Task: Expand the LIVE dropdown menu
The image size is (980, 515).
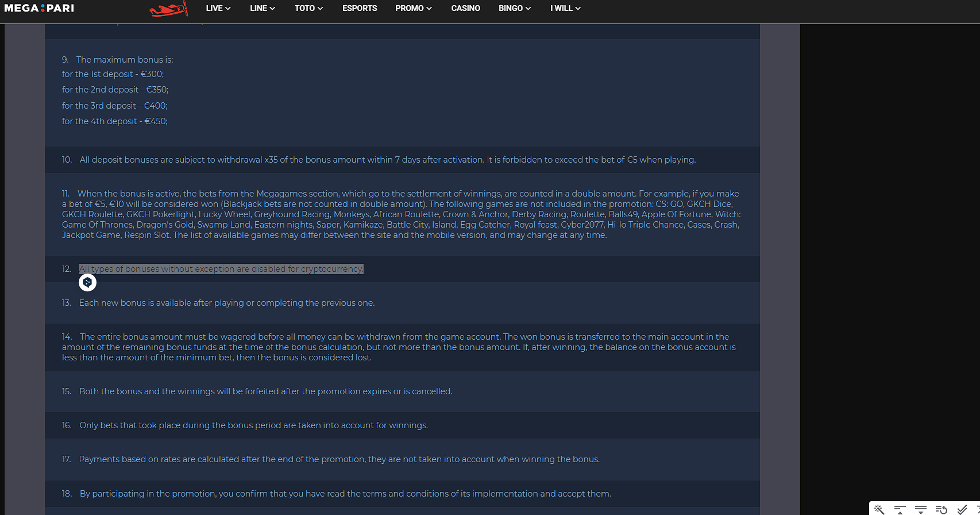Action: tap(218, 8)
